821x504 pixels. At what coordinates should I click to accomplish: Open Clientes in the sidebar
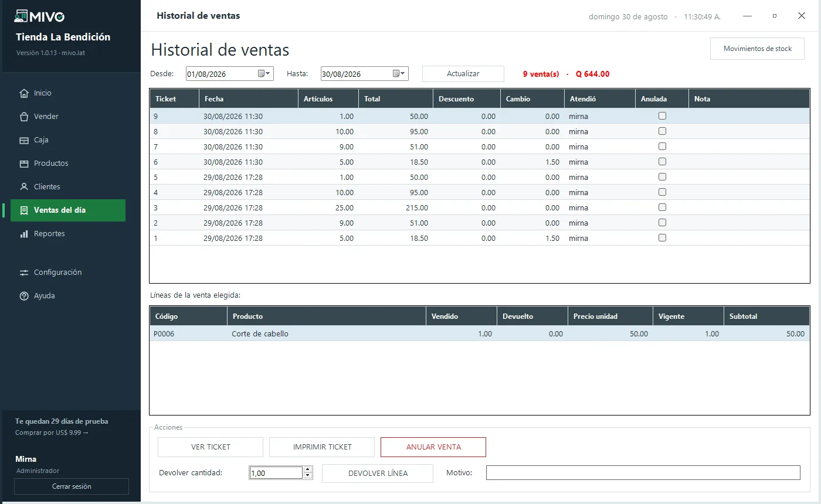pyautogui.click(x=68, y=187)
